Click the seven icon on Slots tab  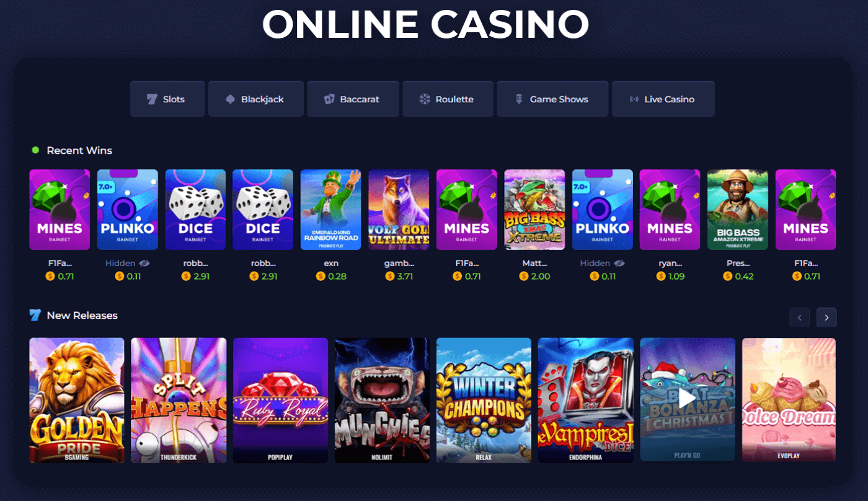coord(152,99)
